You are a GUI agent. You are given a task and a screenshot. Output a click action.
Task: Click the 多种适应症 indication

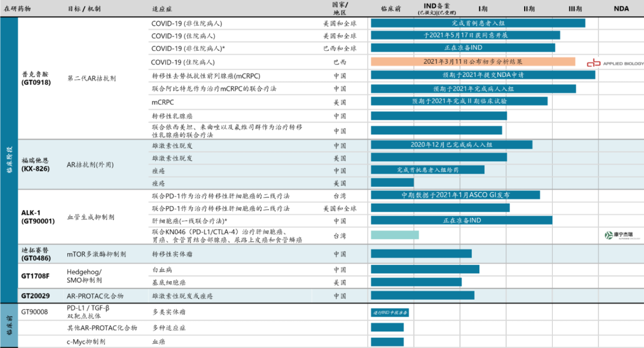click(x=169, y=328)
